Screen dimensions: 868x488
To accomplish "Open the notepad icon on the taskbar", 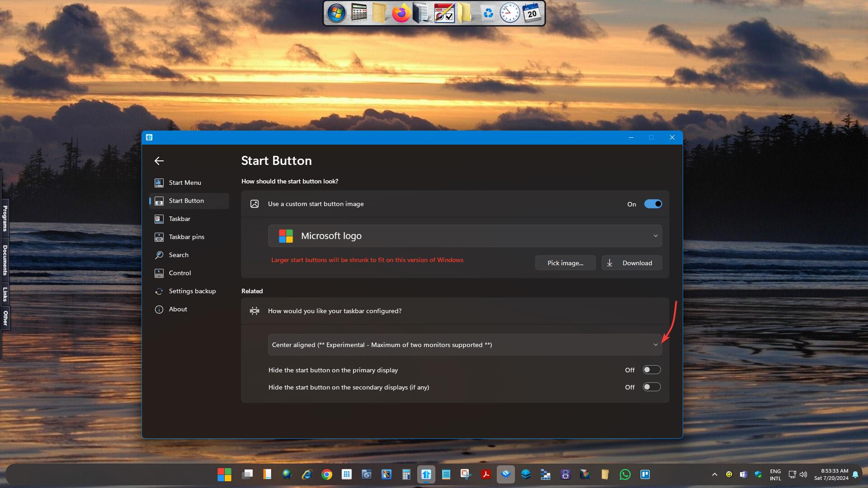I will [x=446, y=474].
